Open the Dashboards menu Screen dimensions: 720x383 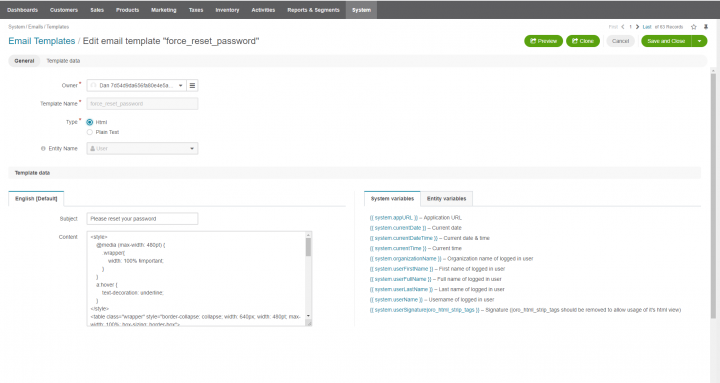pyautogui.click(x=22, y=10)
